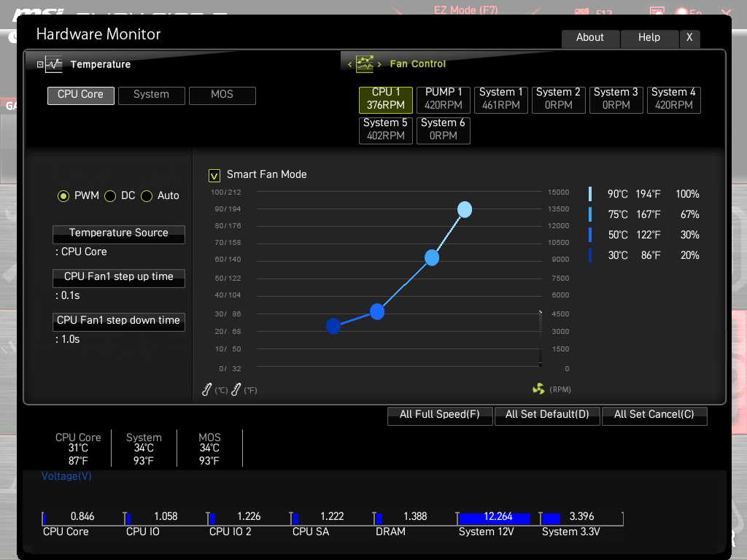Click the Temperature graph icon
747x560 pixels.
pyautogui.click(x=55, y=65)
